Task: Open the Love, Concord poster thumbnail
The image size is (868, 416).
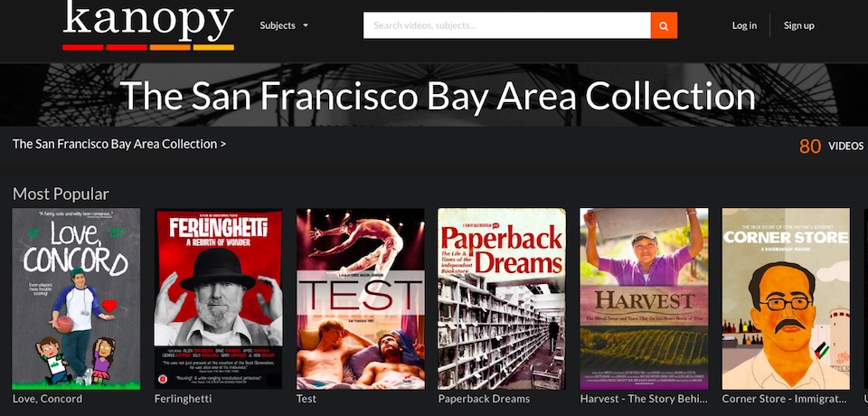Action: pos(76,299)
